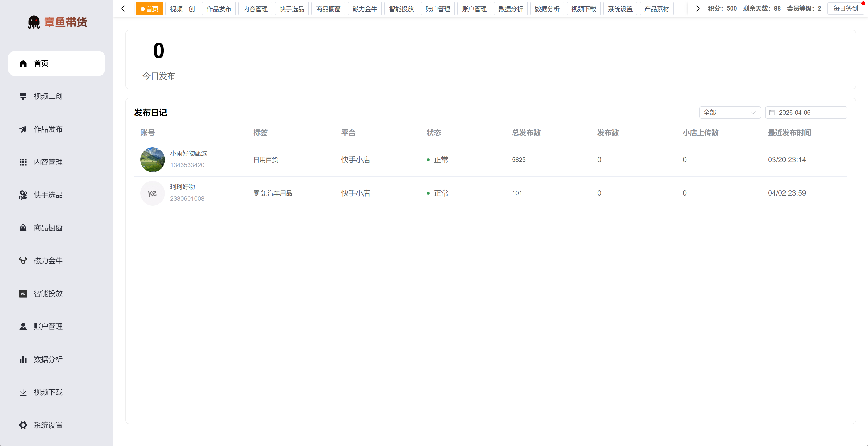
Task: Switch to the 内容管理 tab at top
Action: coord(255,9)
